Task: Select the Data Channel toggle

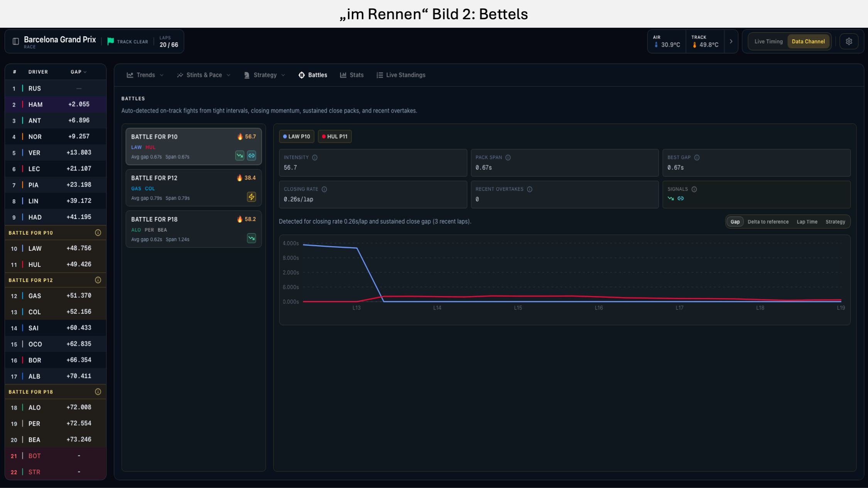Action: [808, 42]
